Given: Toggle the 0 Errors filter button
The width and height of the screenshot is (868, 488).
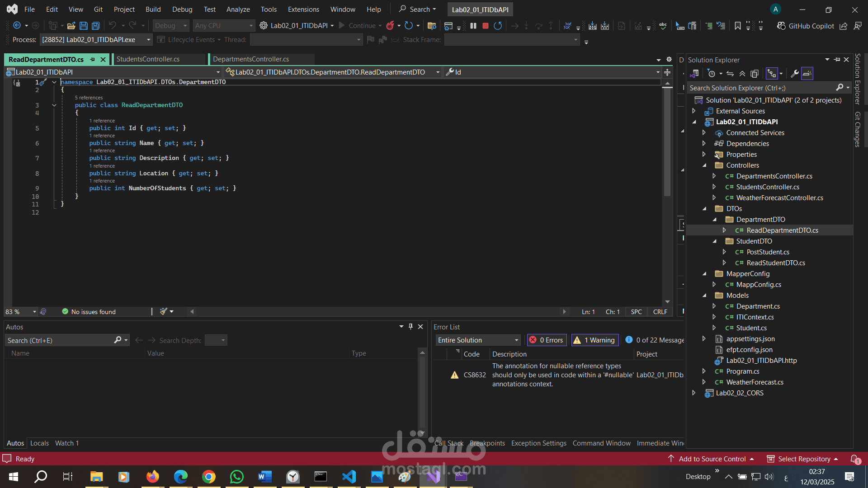Looking at the screenshot, I should click(546, 340).
